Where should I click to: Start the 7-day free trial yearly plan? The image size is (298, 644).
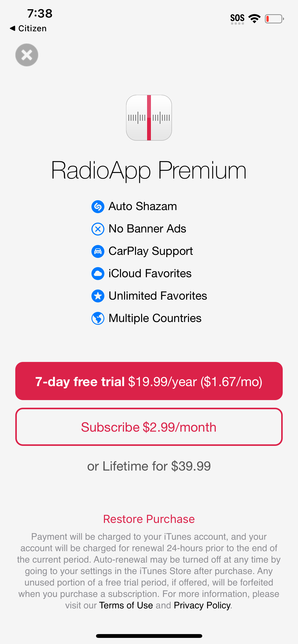coord(149,381)
